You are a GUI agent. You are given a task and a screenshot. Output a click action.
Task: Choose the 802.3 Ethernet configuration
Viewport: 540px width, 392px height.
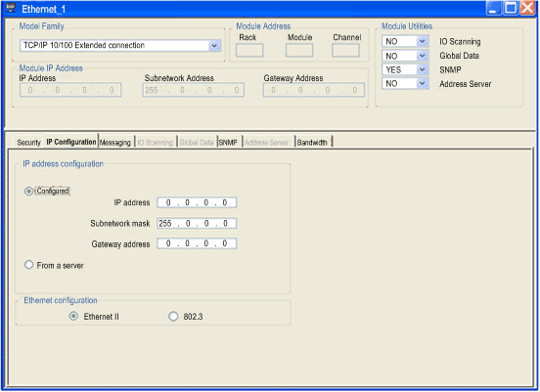pos(173,317)
